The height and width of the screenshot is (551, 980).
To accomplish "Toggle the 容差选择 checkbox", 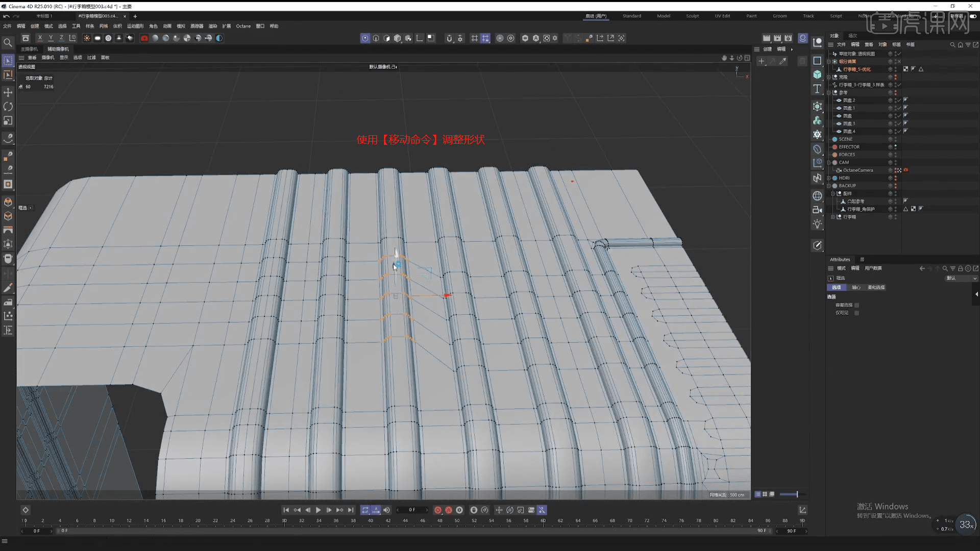I will [856, 305].
